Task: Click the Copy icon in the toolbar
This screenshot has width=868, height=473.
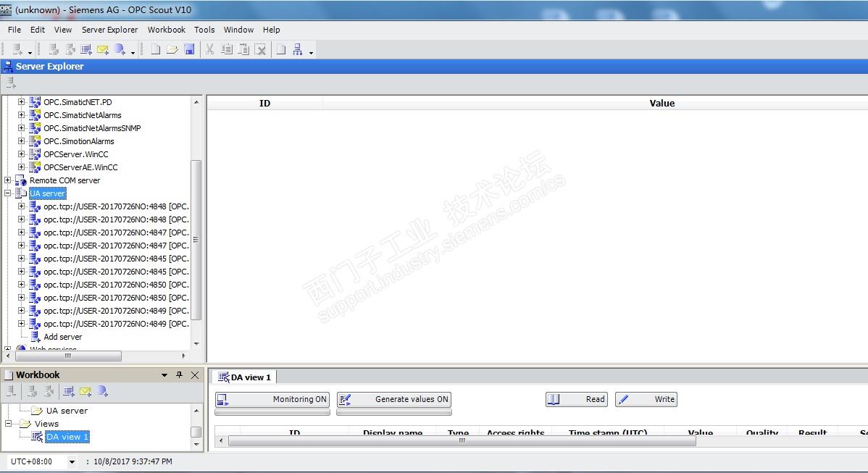Action: 226,50
